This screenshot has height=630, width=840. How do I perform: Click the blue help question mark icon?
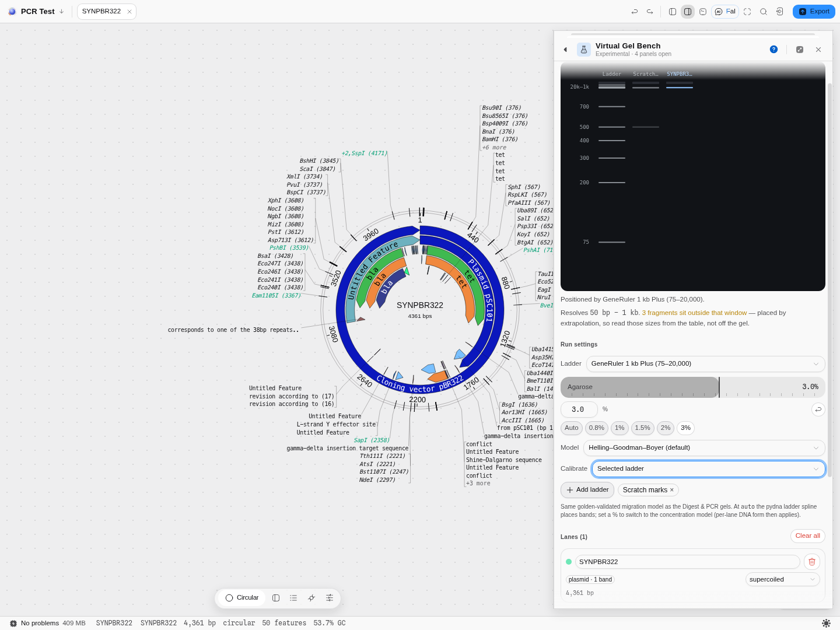(773, 50)
